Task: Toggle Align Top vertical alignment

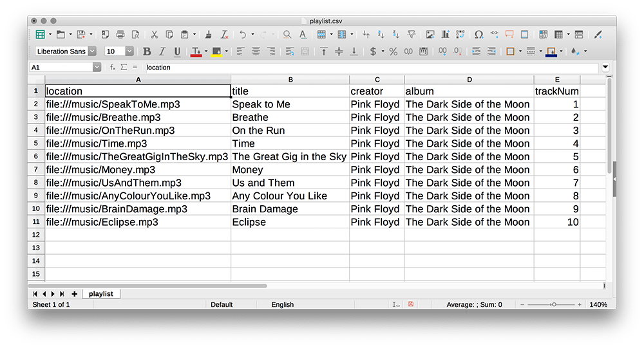Action: click(x=324, y=51)
